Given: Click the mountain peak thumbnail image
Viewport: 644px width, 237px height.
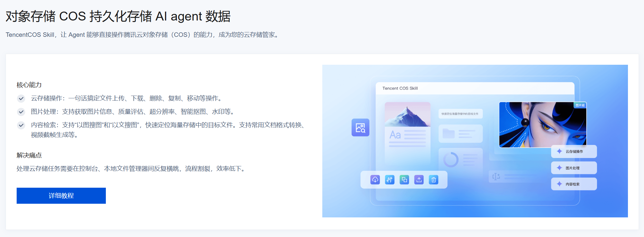Looking at the screenshot, I should [408, 114].
